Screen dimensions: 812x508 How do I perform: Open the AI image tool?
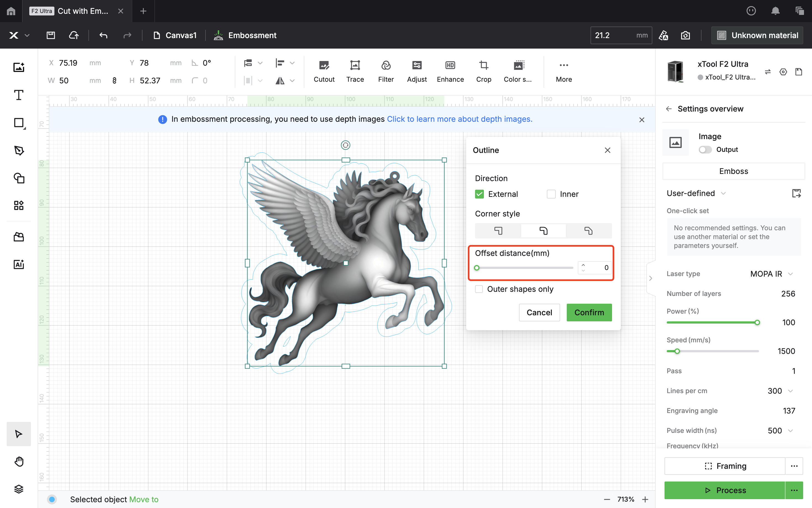click(x=19, y=264)
